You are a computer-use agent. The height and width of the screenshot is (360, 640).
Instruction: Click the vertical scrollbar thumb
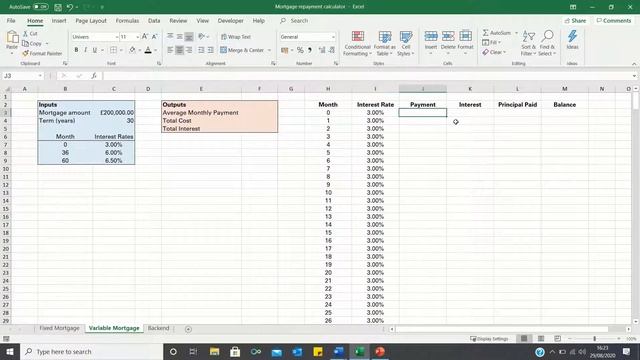pyautogui.click(x=636, y=101)
